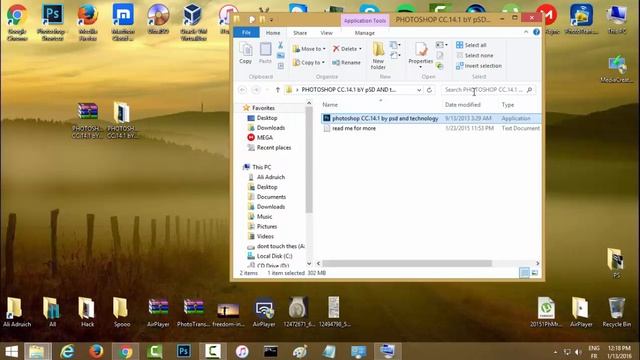The image size is (640, 360).
Task: Click the Easy access icon in New group
Action: [x=394, y=56]
